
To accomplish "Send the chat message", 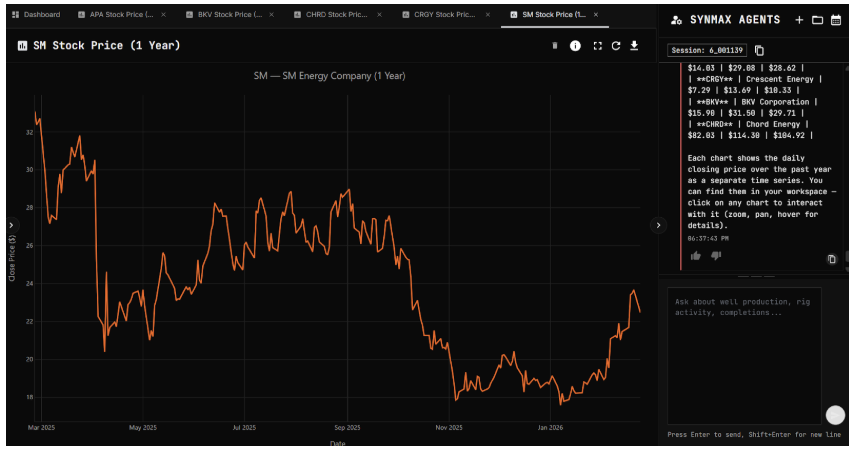I will (x=835, y=415).
